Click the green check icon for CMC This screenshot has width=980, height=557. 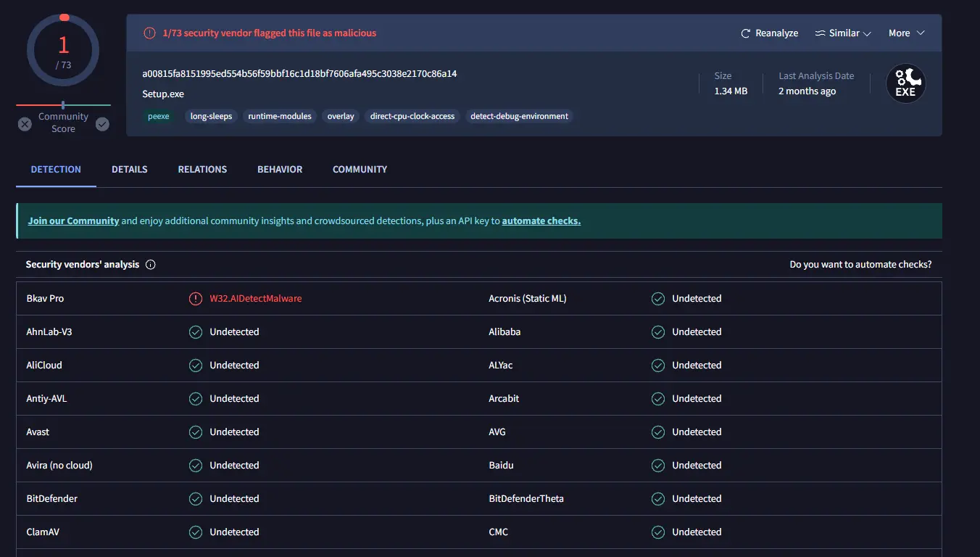pyautogui.click(x=658, y=532)
